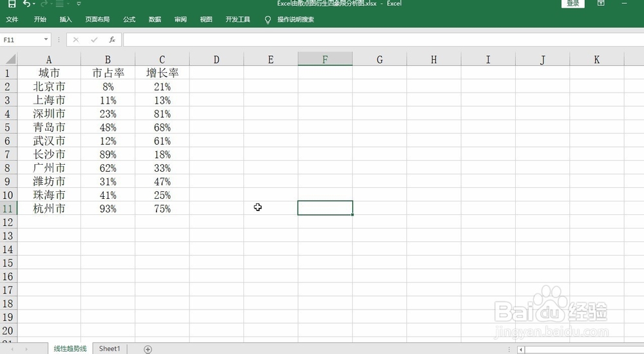Click the selected cell F11

pos(325,208)
